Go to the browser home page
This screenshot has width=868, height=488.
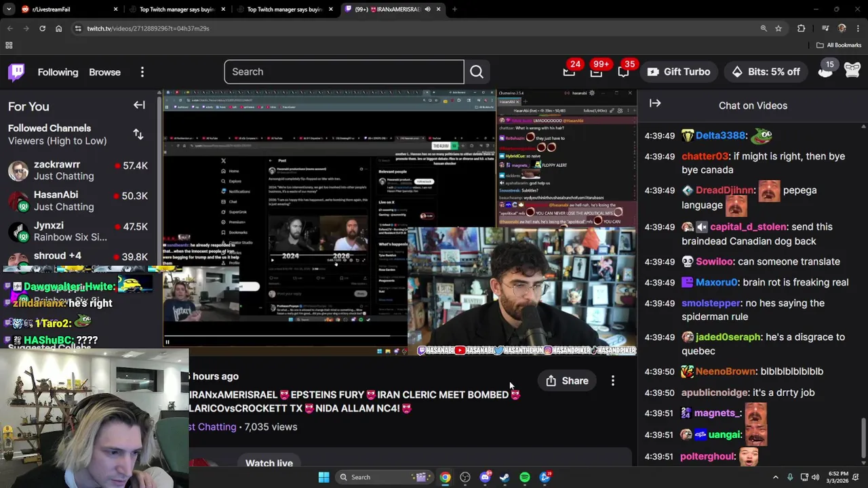pos(58,28)
